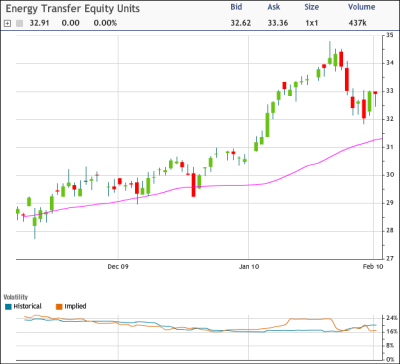Click the gray square next to 32.91
The height and width of the screenshot is (364, 400).
pyautogui.click(x=20, y=23)
